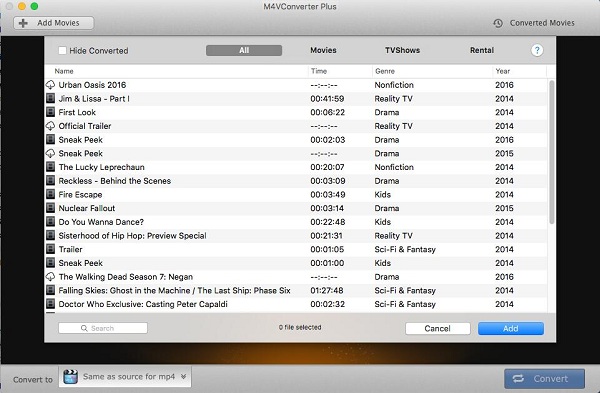Viewport: 600px width, 393px height.
Task: Click the cloud download icon beside Urban Oasis 2016
Action: click(50, 85)
